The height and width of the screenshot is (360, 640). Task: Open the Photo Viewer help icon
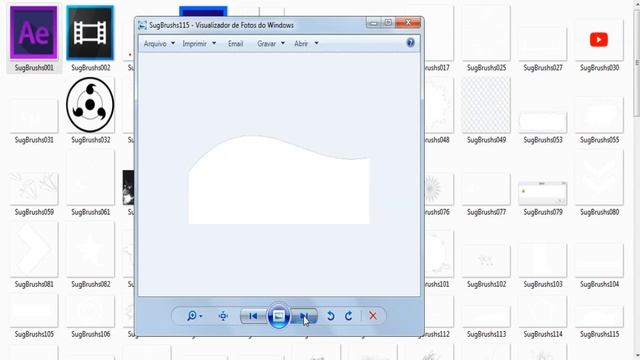411,43
